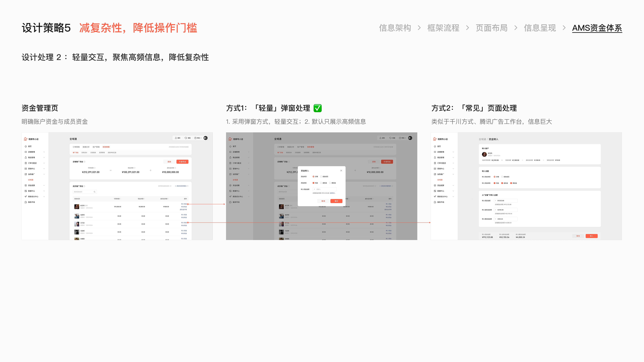Image resolution: width=644 pixels, height=362 pixels.
Task: Expand 店铺管理 chevron in 资金管理页 sidebar
Action: 44,152
